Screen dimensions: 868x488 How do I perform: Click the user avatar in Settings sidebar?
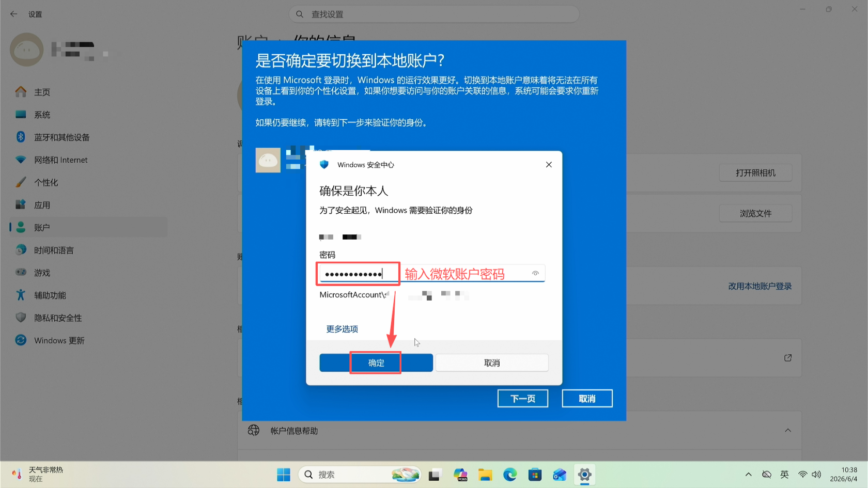(27, 50)
